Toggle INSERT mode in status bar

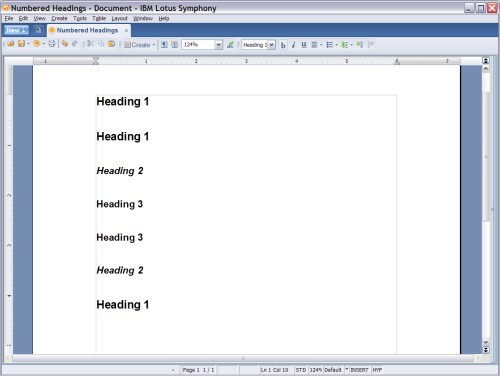point(359,370)
